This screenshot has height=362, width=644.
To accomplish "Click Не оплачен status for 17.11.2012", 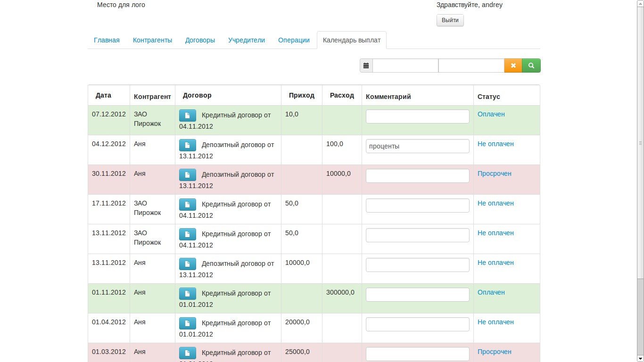I will tap(495, 203).
